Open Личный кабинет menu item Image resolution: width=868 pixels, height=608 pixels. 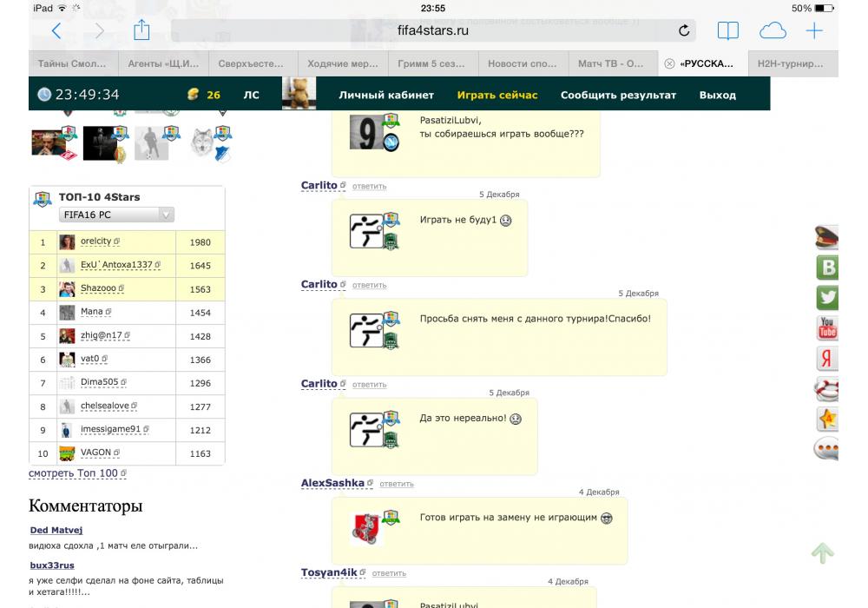pos(386,95)
